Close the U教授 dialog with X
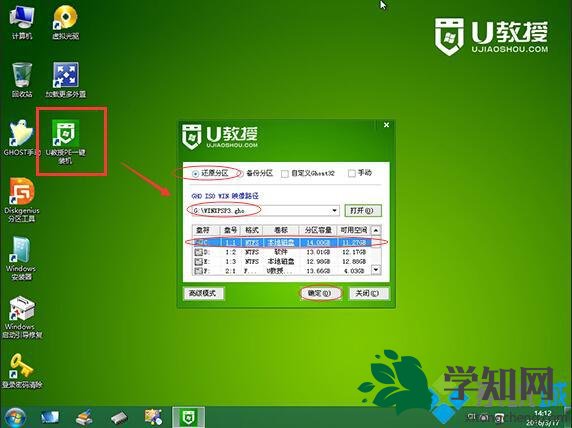 click(386, 125)
